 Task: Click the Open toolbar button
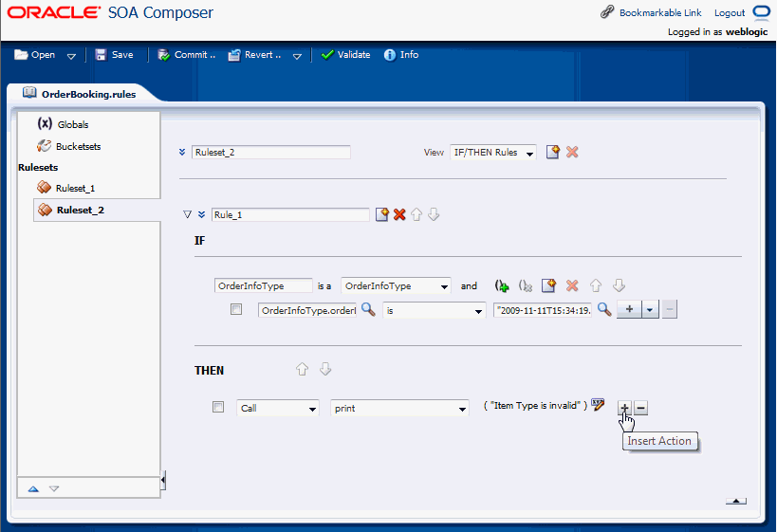pos(35,55)
